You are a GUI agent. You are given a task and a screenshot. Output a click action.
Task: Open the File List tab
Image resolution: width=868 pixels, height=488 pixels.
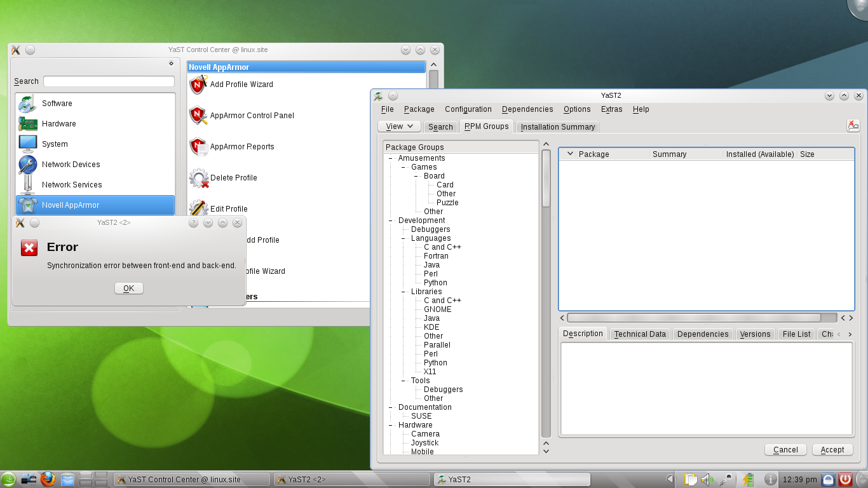point(797,334)
